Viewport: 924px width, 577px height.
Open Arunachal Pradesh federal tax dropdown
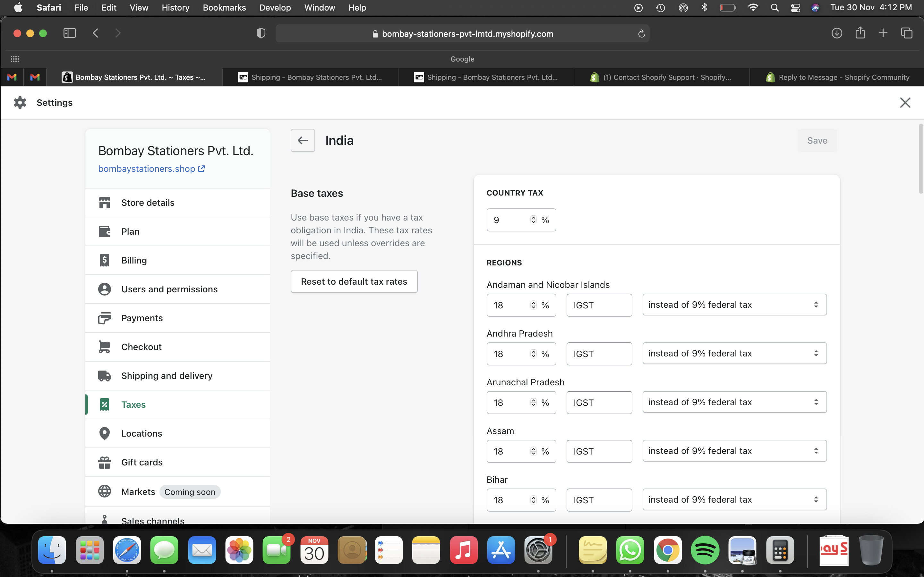click(734, 402)
